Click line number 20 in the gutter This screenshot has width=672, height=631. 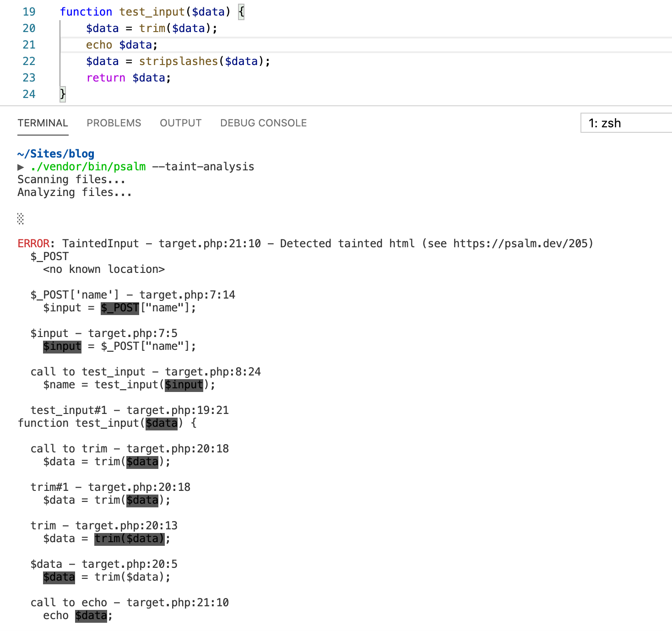click(x=29, y=28)
